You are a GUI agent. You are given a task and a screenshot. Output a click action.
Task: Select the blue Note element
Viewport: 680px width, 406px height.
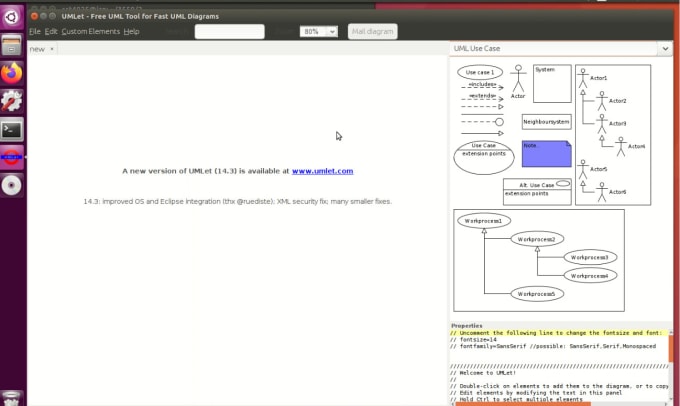[x=546, y=154]
